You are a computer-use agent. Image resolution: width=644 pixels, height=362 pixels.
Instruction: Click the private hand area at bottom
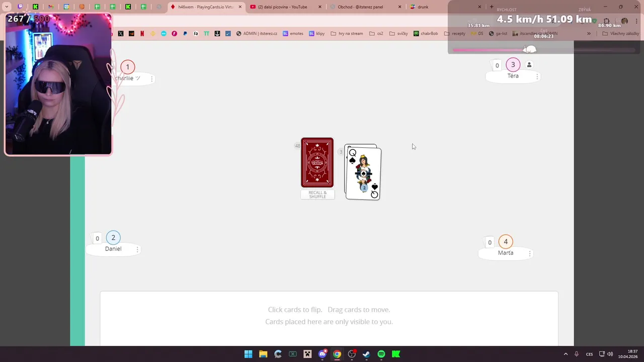[x=329, y=318]
